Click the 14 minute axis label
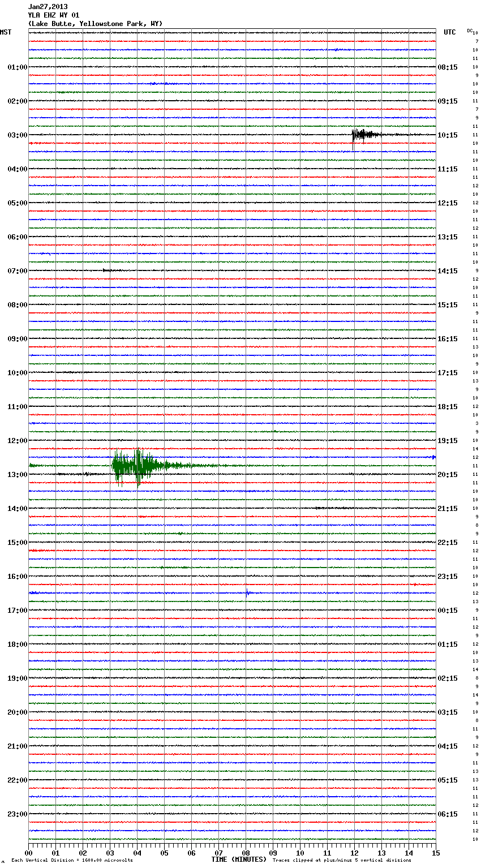 pyautogui.click(x=409, y=853)
